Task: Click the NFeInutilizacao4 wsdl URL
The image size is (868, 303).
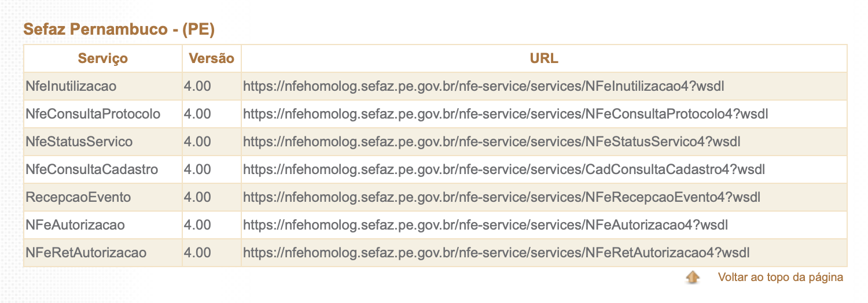Action: 484,86
